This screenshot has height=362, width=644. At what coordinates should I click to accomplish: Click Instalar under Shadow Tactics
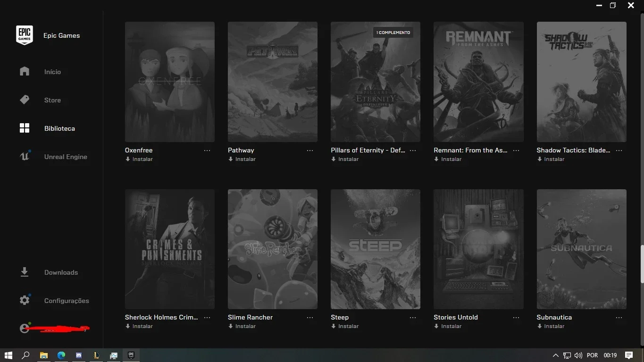coord(551,159)
